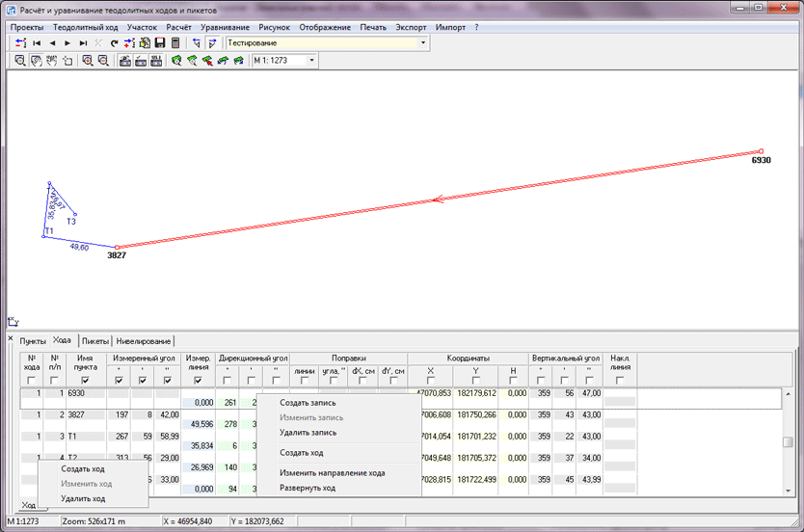
Task: Go to the next record arrow
Action: [x=67, y=43]
